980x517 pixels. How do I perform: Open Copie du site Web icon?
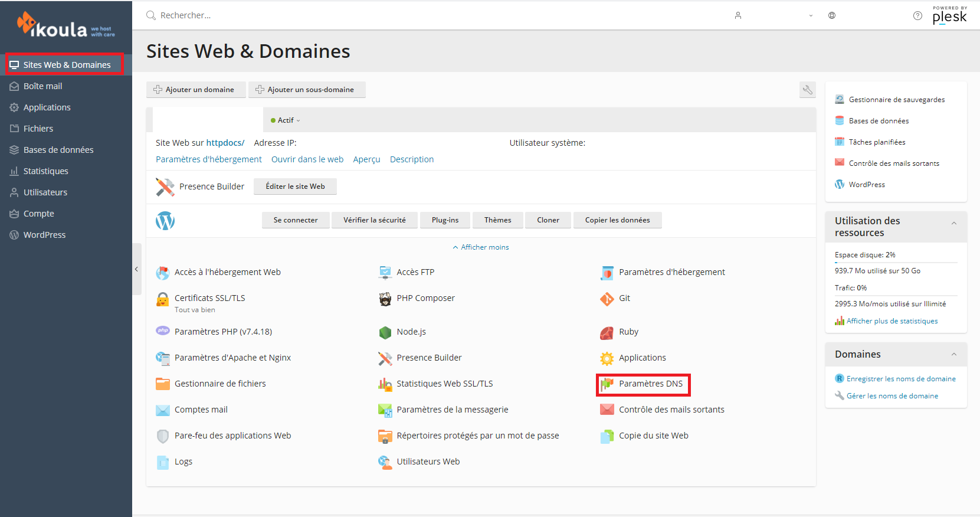607,436
